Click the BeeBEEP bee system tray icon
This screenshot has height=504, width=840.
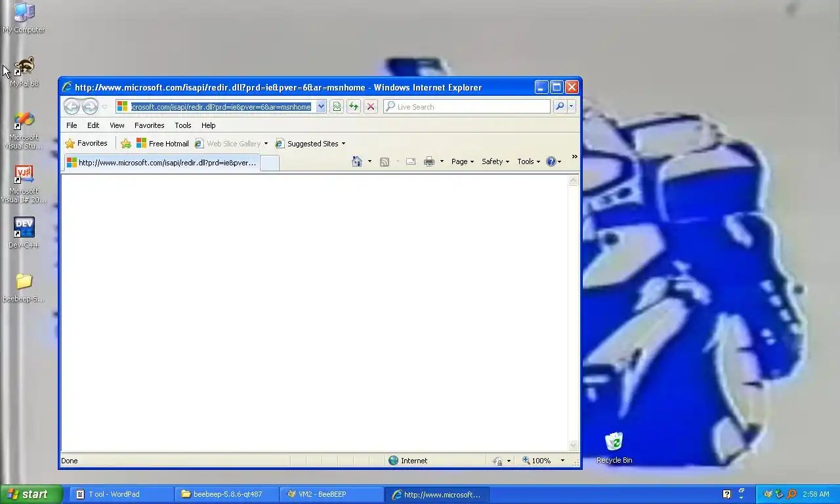point(768,494)
